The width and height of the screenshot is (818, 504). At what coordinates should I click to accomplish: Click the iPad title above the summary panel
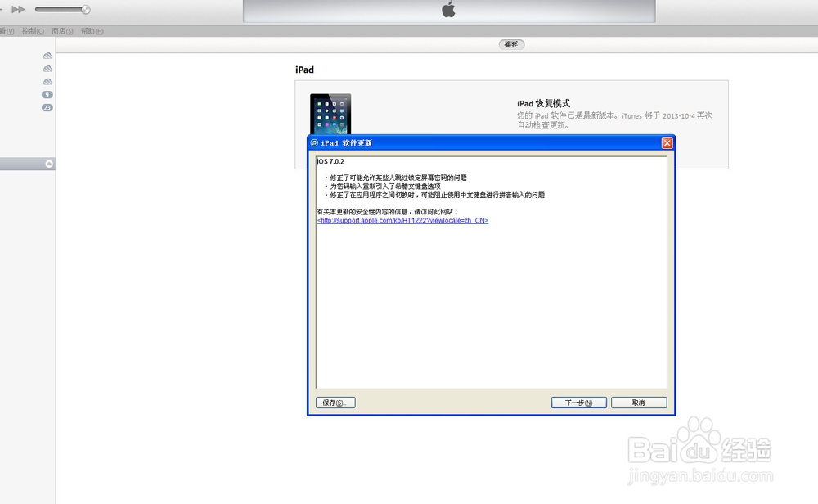[x=304, y=70]
